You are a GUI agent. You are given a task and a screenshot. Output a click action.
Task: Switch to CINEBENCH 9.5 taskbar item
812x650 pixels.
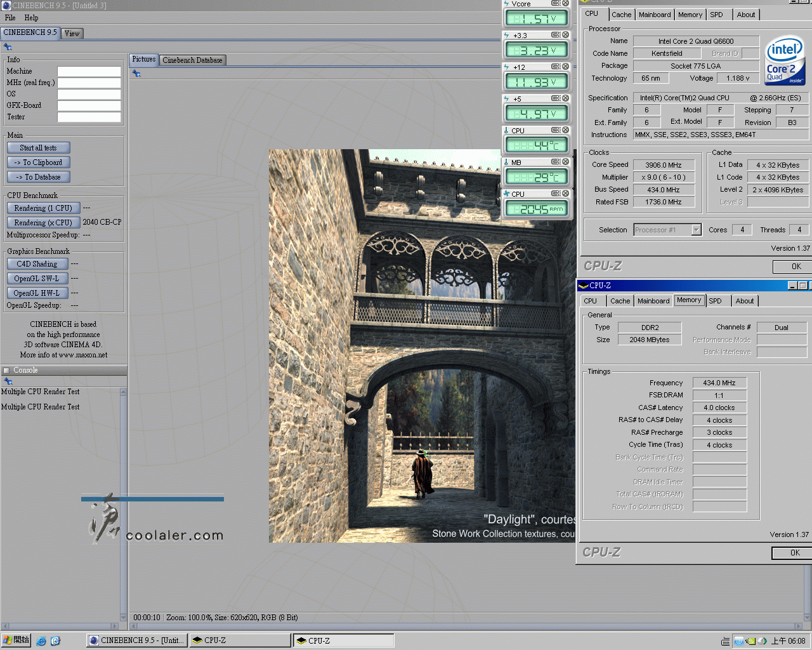pos(136,640)
